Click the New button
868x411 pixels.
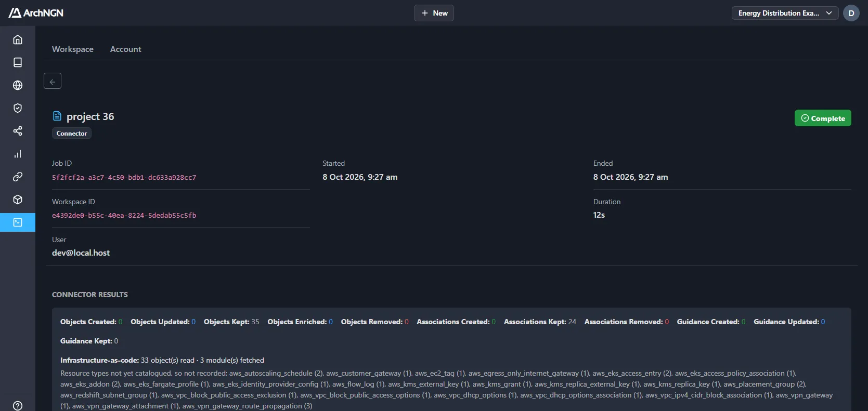pos(434,13)
